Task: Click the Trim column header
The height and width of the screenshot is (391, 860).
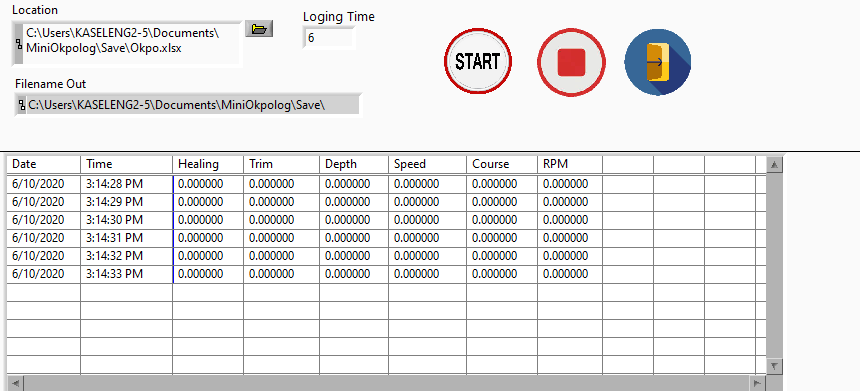Action: [x=281, y=164]
